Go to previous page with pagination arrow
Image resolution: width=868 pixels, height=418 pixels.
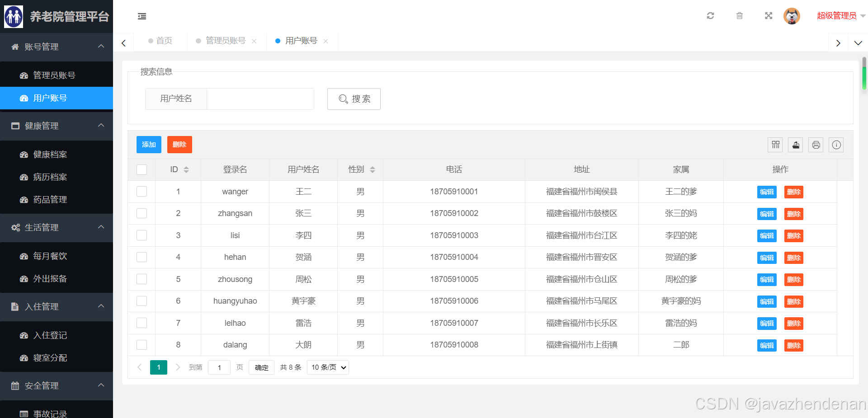pos(140,367)
